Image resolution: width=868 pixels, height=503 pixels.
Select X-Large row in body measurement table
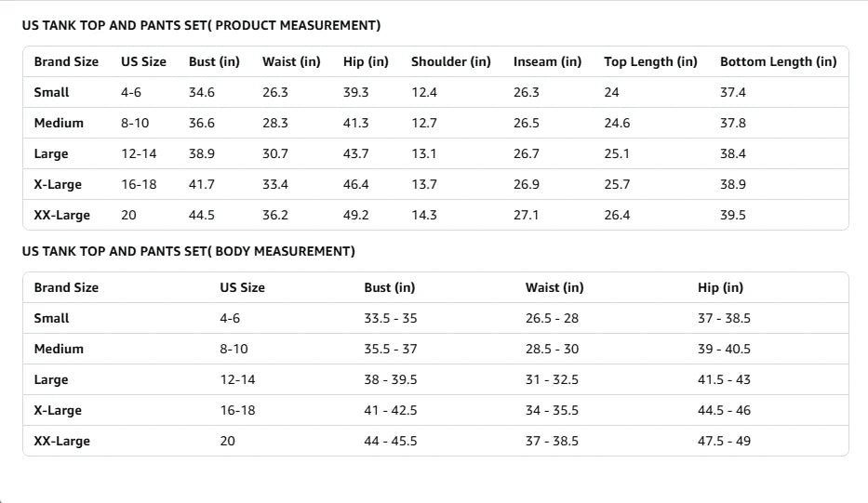pyautogui.click(x=435, y=410)
